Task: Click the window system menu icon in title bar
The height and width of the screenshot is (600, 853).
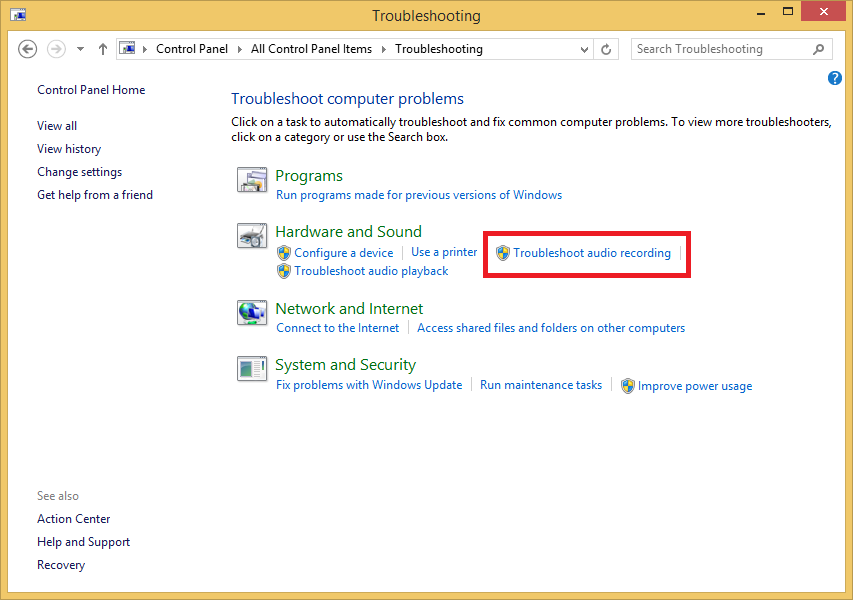Action: (18, 15)
